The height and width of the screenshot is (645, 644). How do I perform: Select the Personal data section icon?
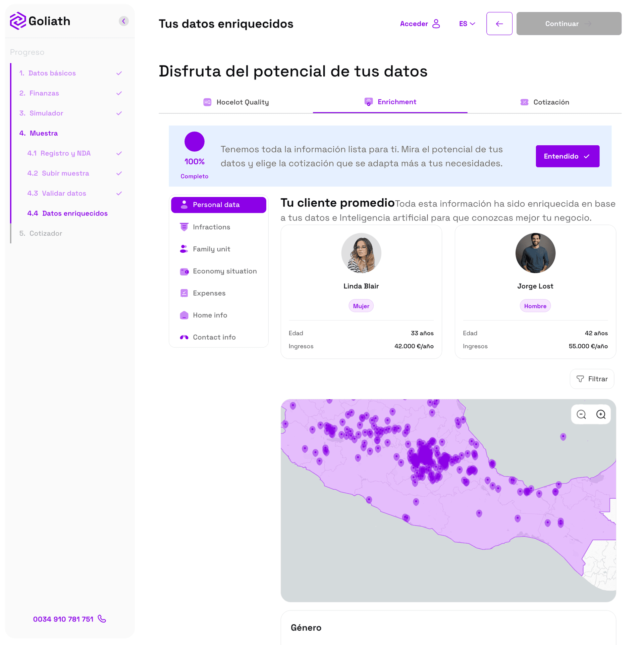pos(184,205)
